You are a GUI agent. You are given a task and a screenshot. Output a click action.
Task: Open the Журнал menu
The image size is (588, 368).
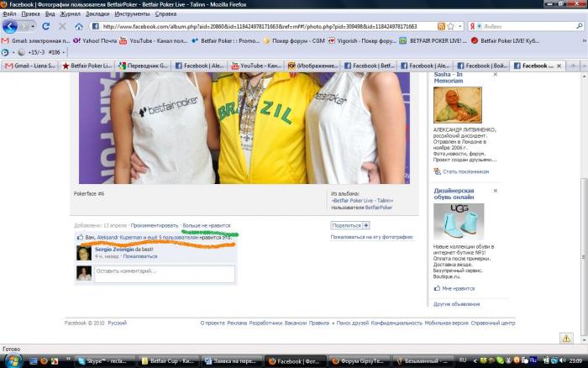click(70, 14)
